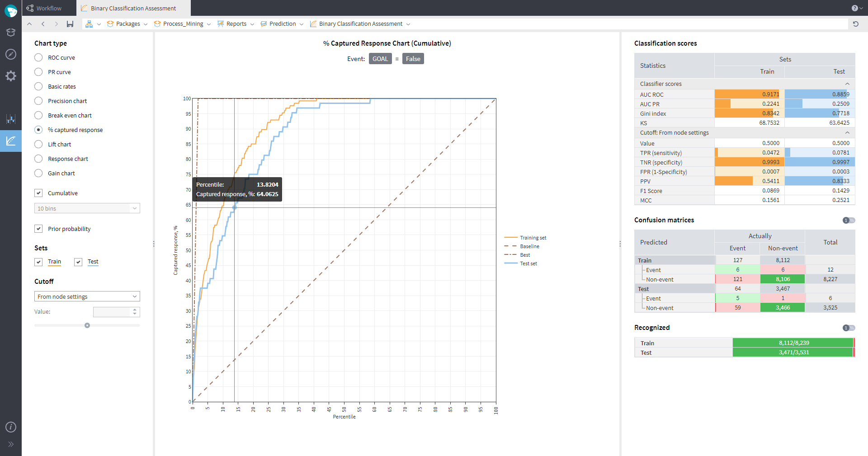Click the compass navigation sidebar icon
Image resolution: width=868 pixels, height=456 pixels.
[11, 54]
